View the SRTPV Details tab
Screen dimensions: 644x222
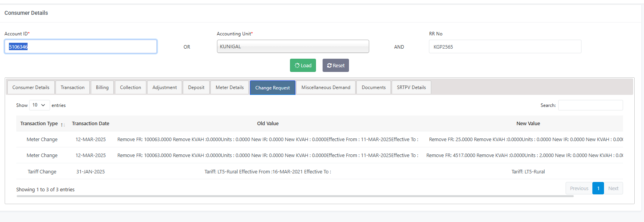coord(411,87)
